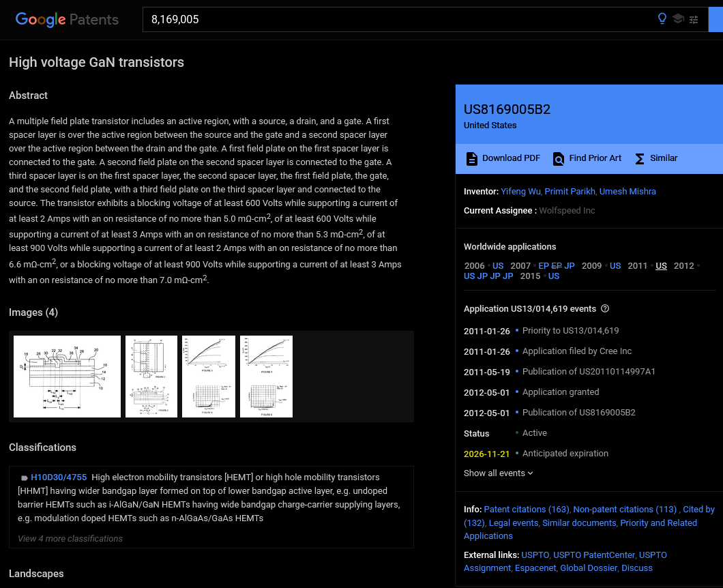Open Espacenet external link
Image resolution: width=723 pixels, height=588 pixels.
pyautogui.click(x=535, y=568)
